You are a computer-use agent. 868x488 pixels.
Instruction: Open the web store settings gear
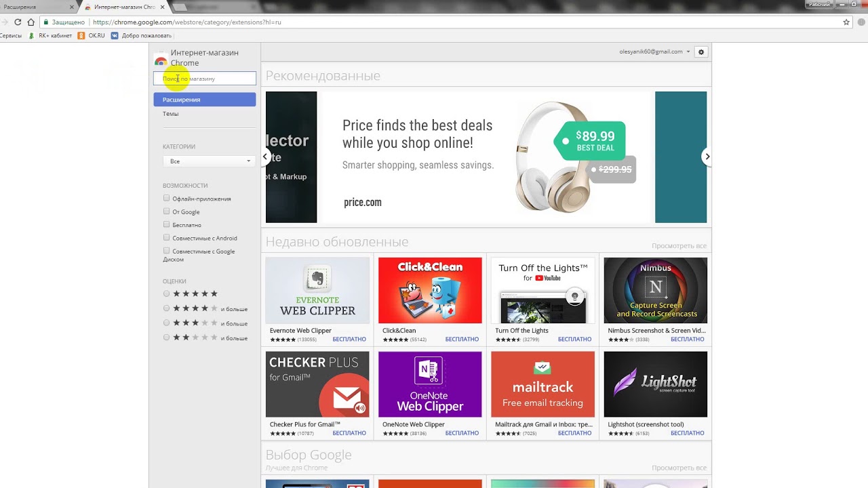tap(701, 52)
